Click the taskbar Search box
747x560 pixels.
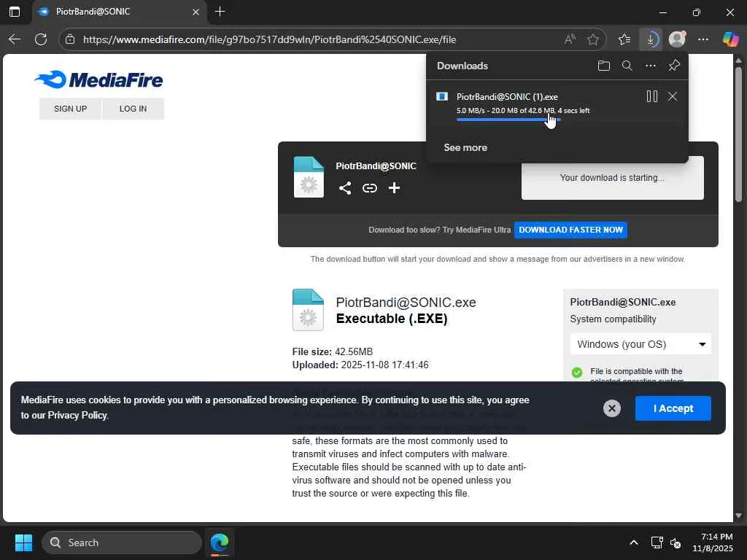coord(122,542)
